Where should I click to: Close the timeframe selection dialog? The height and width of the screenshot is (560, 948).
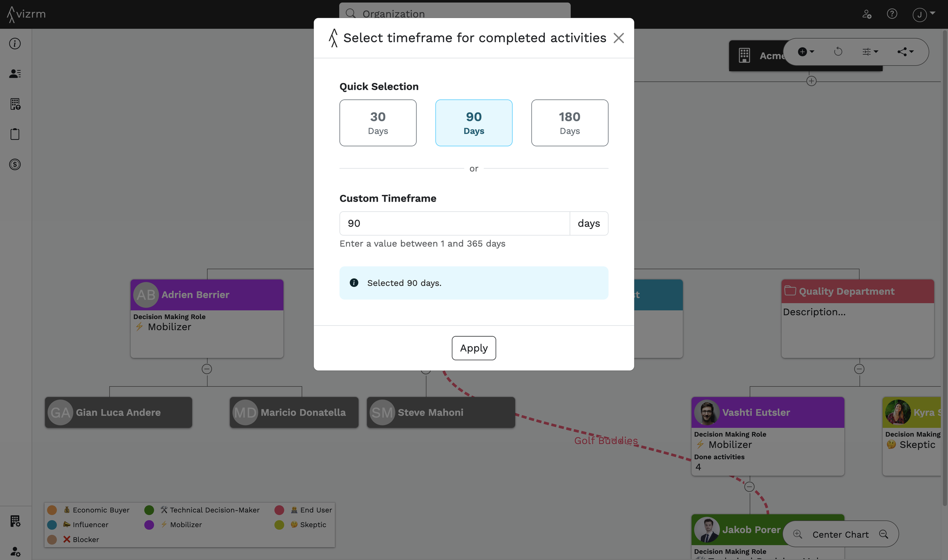pos(618,38)
